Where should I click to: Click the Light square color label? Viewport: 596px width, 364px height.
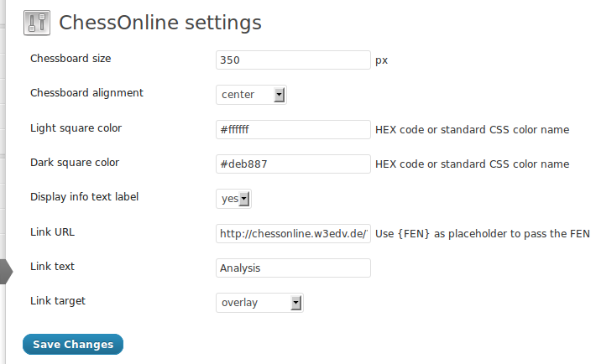pos(76,128)
